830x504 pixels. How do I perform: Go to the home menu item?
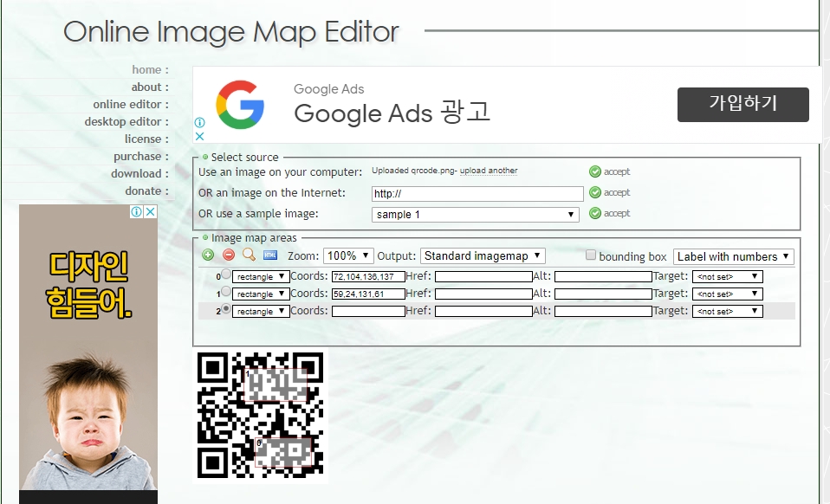click(x=151, y=70)
